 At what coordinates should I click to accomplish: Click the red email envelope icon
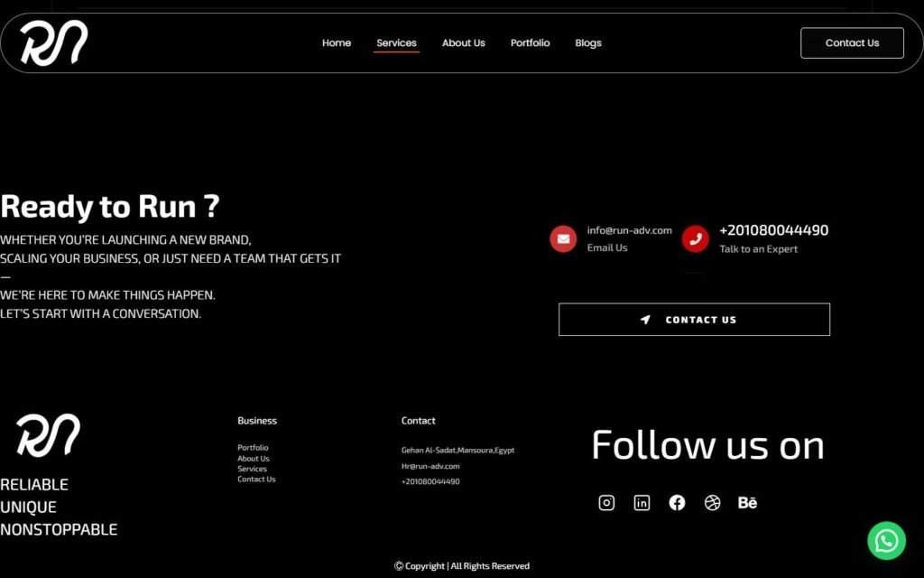[563, 238]
